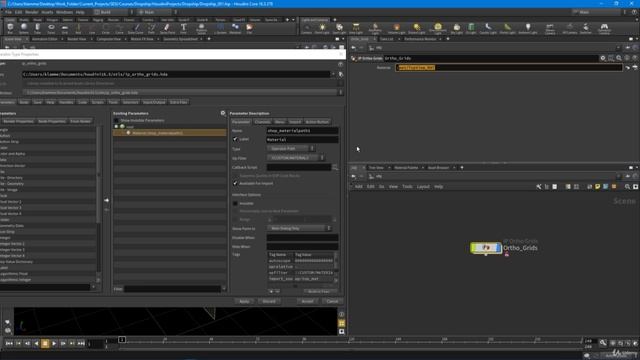640x360 pixels.
Task: Select the Font shelf tool
Action: 184,29
